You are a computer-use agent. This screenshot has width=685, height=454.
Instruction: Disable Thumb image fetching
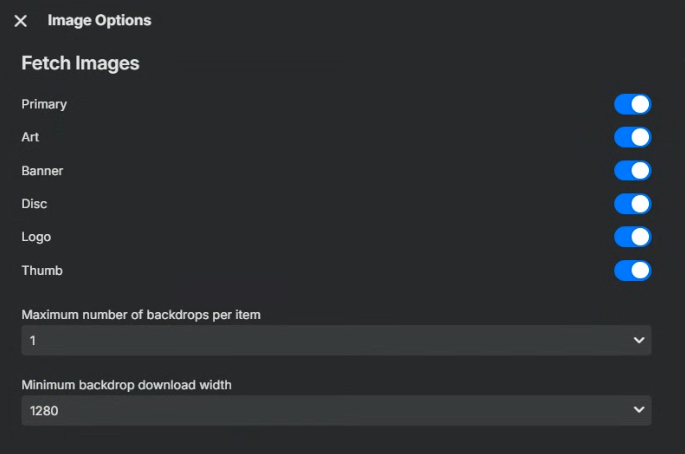click(x=632, y=270)
